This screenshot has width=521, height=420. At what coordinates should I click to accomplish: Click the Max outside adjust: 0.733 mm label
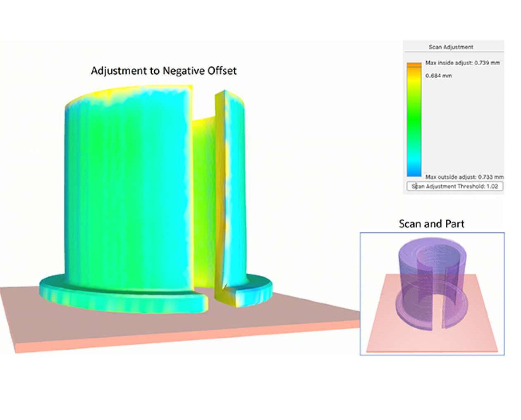pos(464,176)
